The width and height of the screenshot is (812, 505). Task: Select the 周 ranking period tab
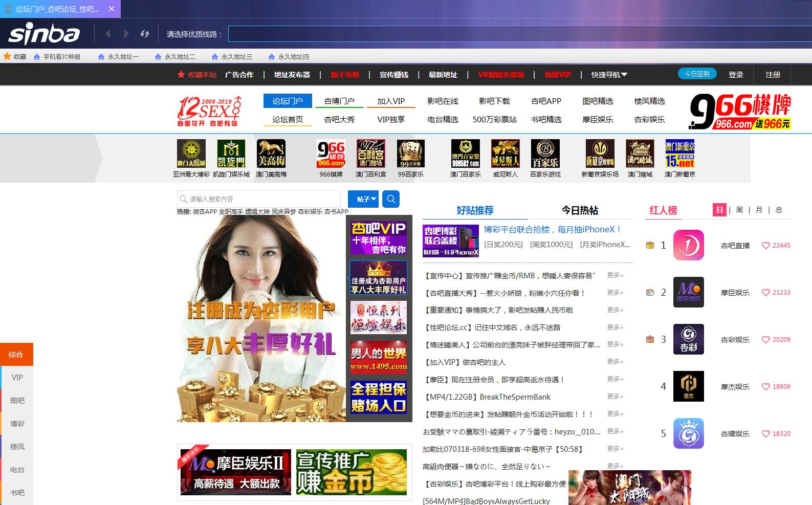[739, 210]
